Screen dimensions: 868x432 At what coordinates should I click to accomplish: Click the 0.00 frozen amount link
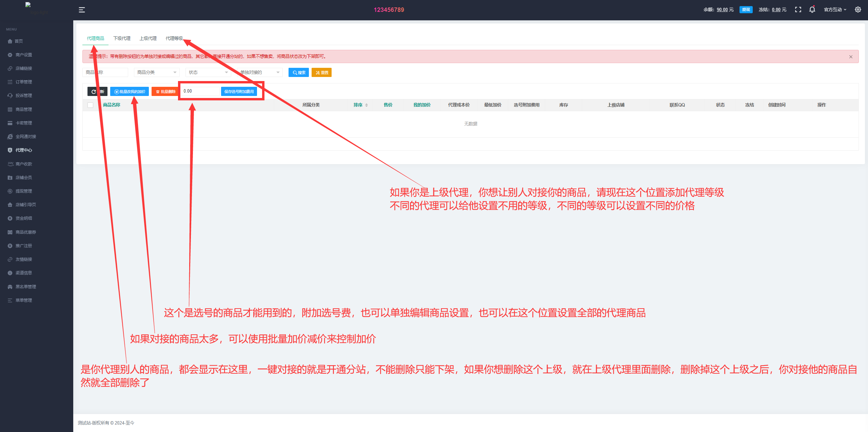pyautogui.click(x=776, y=9)
